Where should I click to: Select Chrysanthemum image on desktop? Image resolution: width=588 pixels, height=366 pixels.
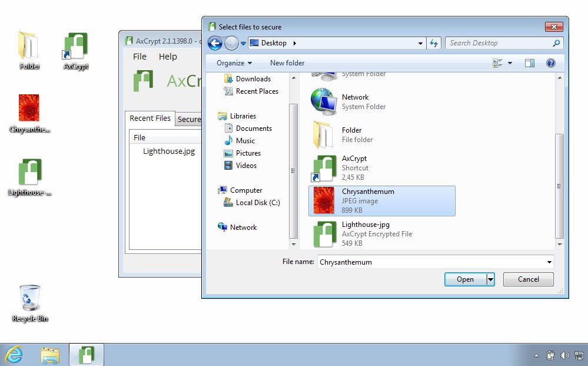(x=29, y=114)
